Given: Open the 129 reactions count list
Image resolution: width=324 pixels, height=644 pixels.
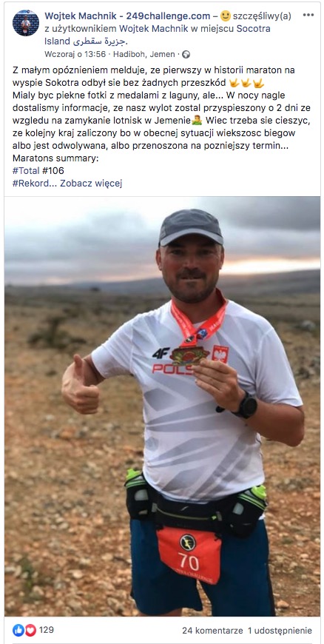Looking at the screenshot, I should coord(47,630).
